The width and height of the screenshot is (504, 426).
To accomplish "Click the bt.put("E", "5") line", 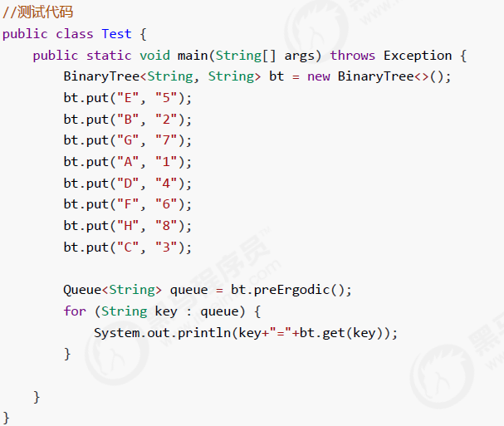I will (127, 98).
